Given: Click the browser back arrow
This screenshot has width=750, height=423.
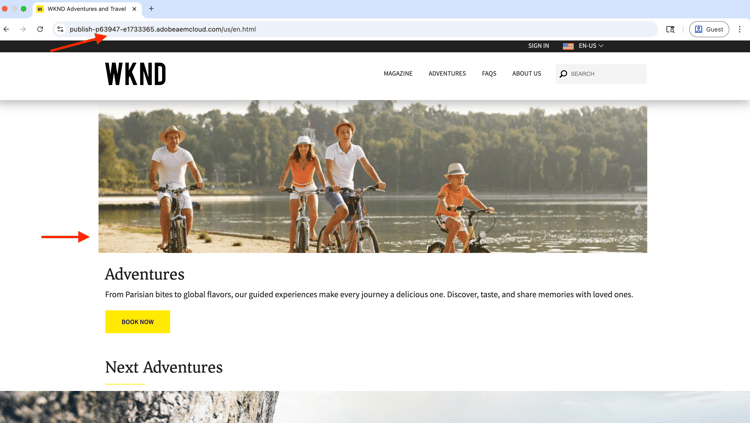Looking at the screenshot, I should (x=6, y=29).
